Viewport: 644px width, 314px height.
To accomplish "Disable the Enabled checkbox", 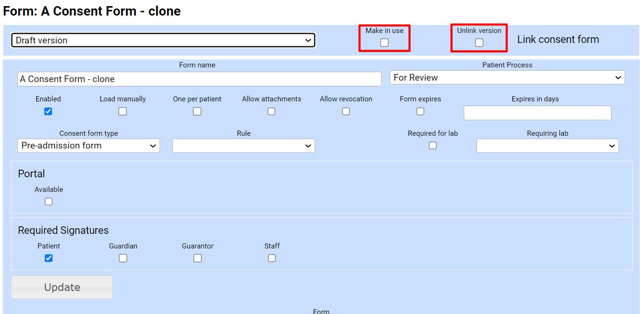I will (48, 111).
